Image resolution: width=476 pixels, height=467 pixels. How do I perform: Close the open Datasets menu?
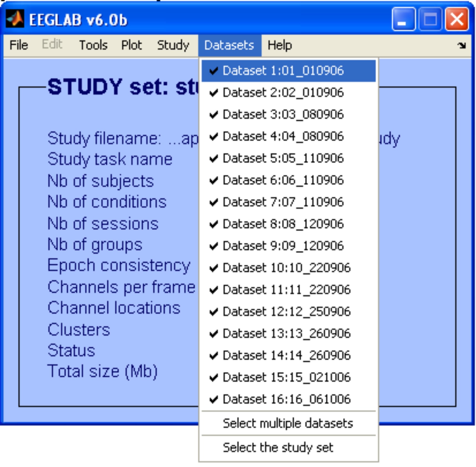[x=229, y=45]
